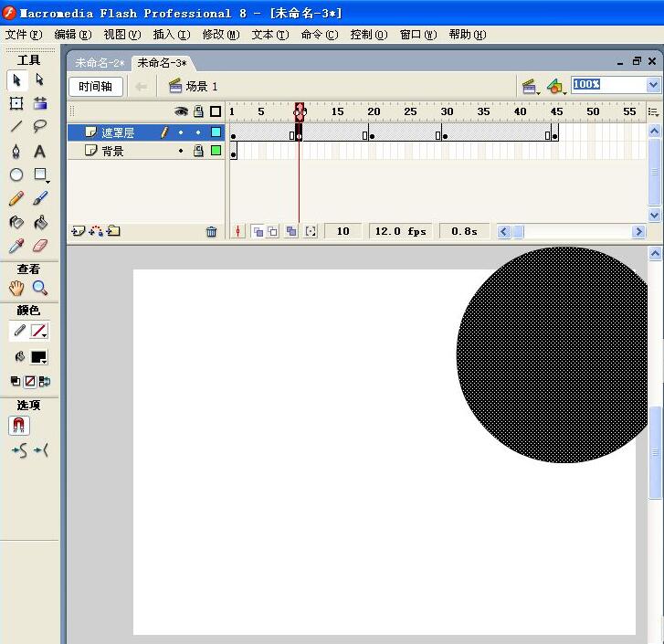This screenshot has width=664, height=644.
Task: Select the Free Transform tool
Action: [x=16, y=103]
